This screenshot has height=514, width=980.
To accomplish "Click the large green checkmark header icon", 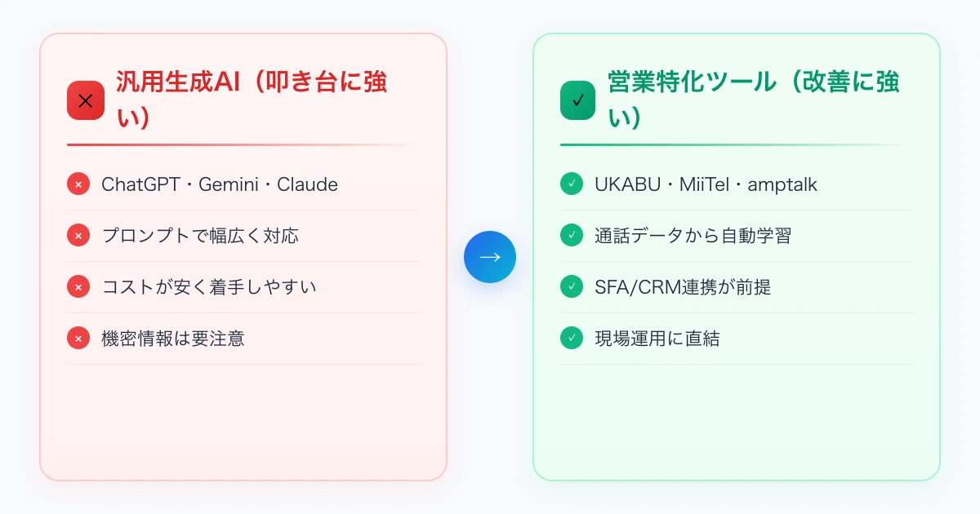I will point(578,100).
